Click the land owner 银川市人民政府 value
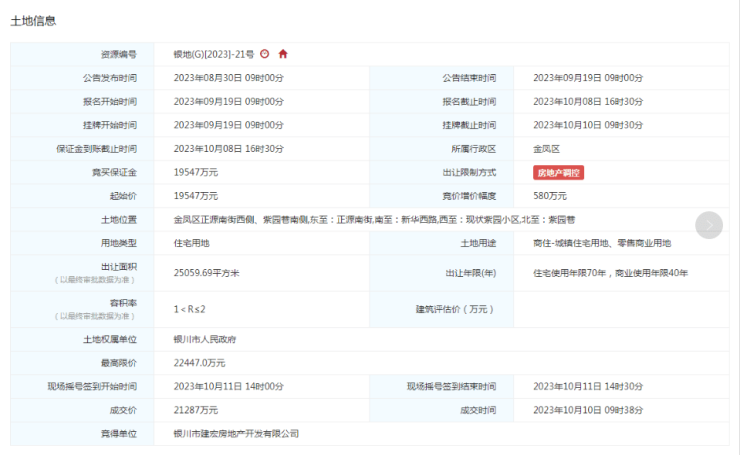 pos(204,340)
